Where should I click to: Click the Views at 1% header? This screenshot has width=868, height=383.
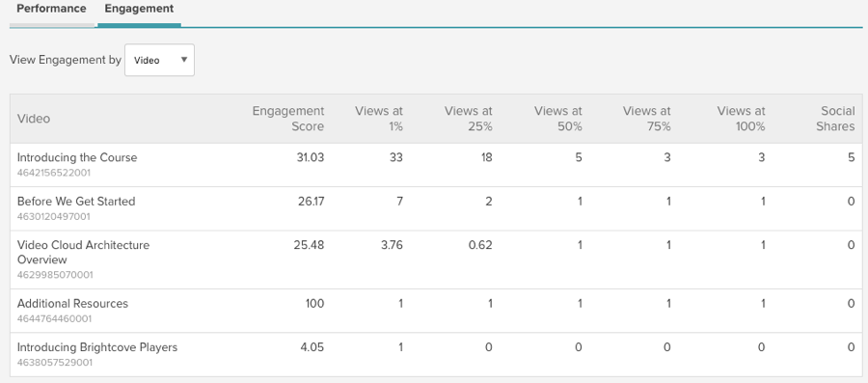pos(379,119)
